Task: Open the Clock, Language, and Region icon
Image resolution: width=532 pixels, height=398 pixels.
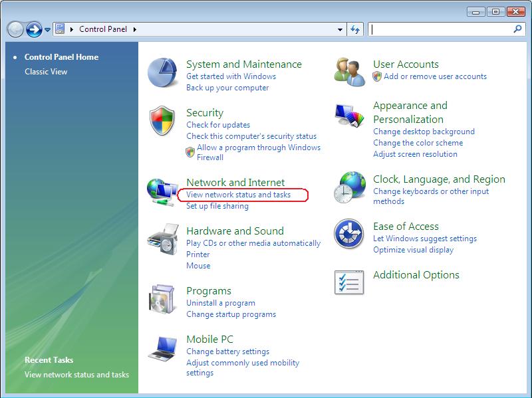Action: click(349, 187)
